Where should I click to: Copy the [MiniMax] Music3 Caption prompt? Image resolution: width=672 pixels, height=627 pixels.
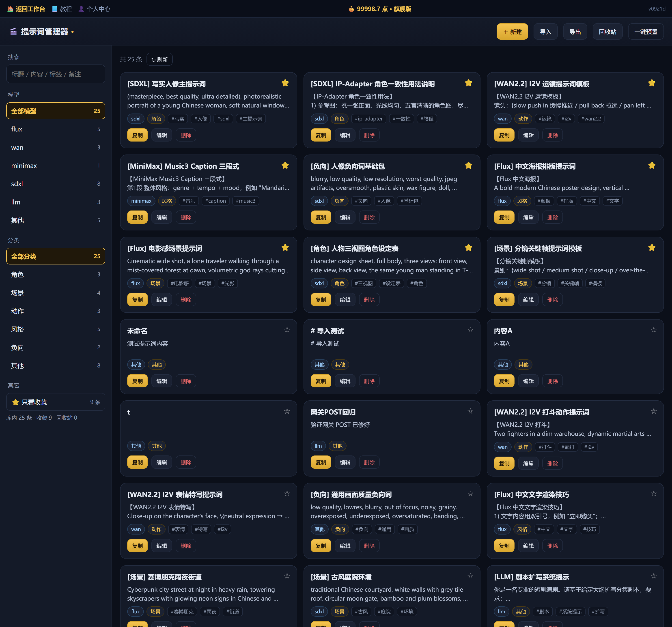pos(138,217)
